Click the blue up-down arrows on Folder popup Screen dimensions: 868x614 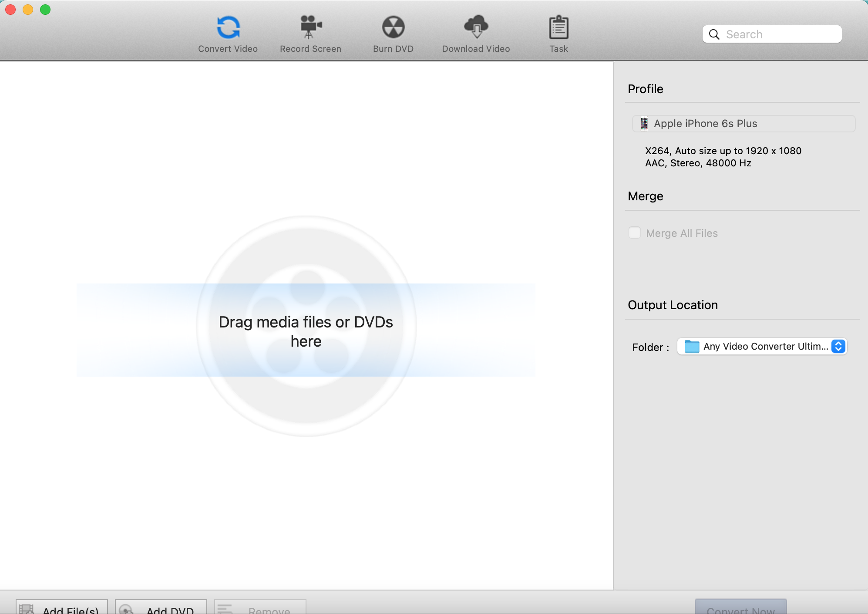coord(838,347)
